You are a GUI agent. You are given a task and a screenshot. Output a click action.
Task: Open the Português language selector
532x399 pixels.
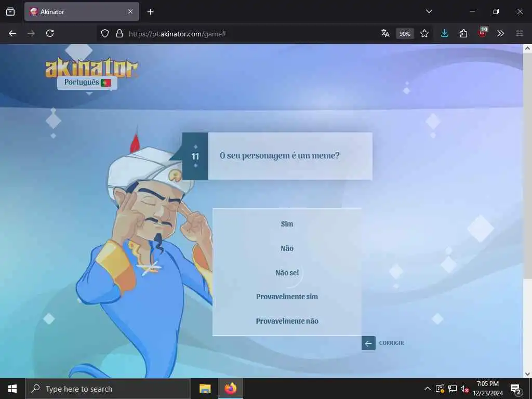point(87,83)
